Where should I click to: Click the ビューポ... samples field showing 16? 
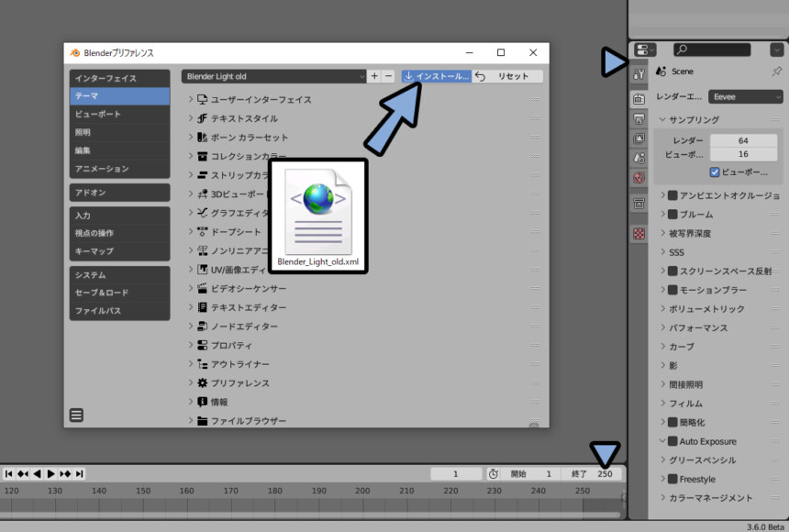(x=743, y=154)
